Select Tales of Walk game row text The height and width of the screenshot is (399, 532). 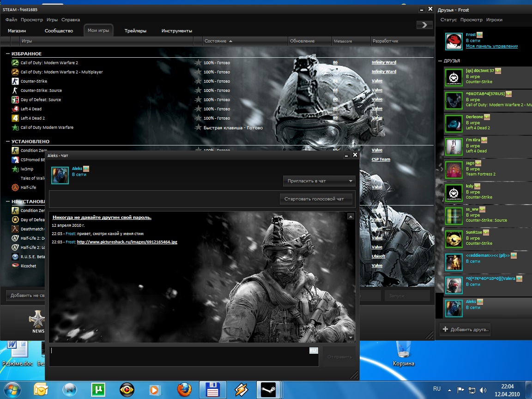(33, 178)
